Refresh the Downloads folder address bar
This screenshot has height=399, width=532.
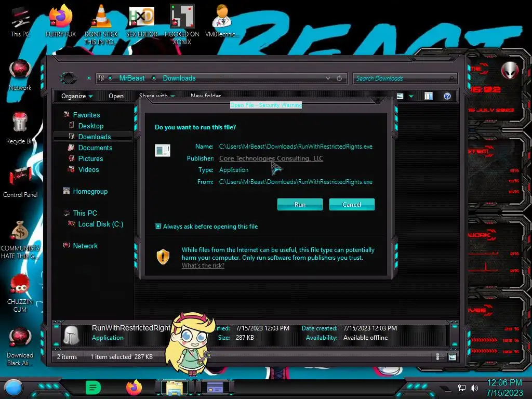339,78
